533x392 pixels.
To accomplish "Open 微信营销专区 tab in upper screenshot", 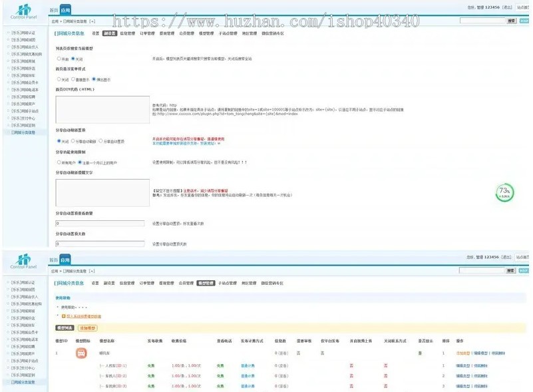I will coord(273,33).
